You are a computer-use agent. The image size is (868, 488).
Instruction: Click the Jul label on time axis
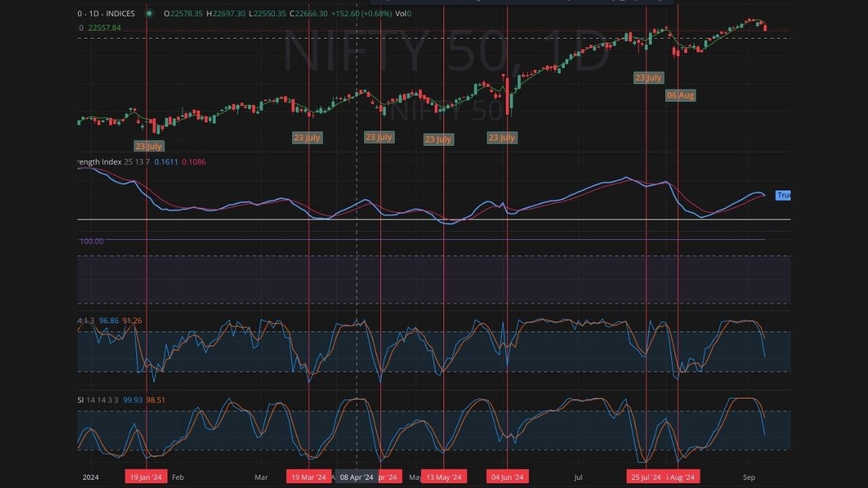point(578,477)
